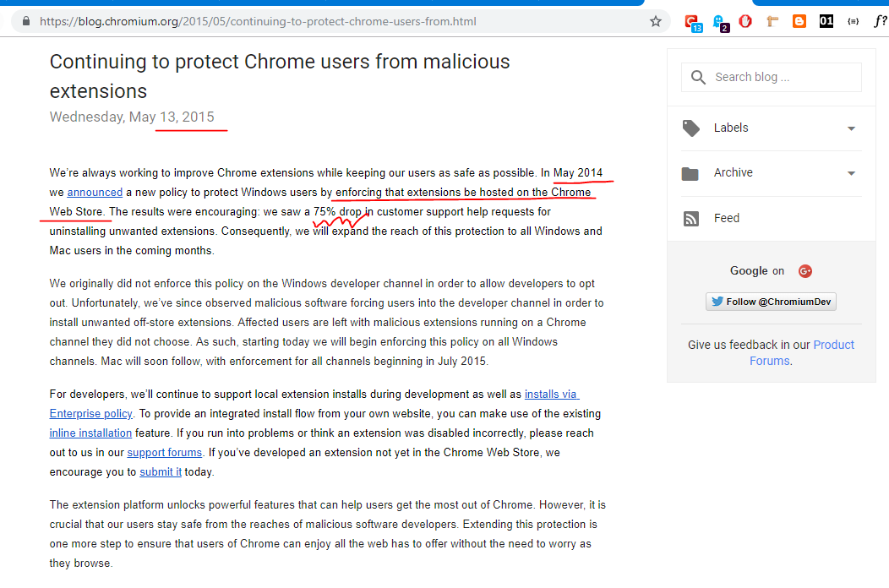Open the 'installs via' link

point(552,394)
